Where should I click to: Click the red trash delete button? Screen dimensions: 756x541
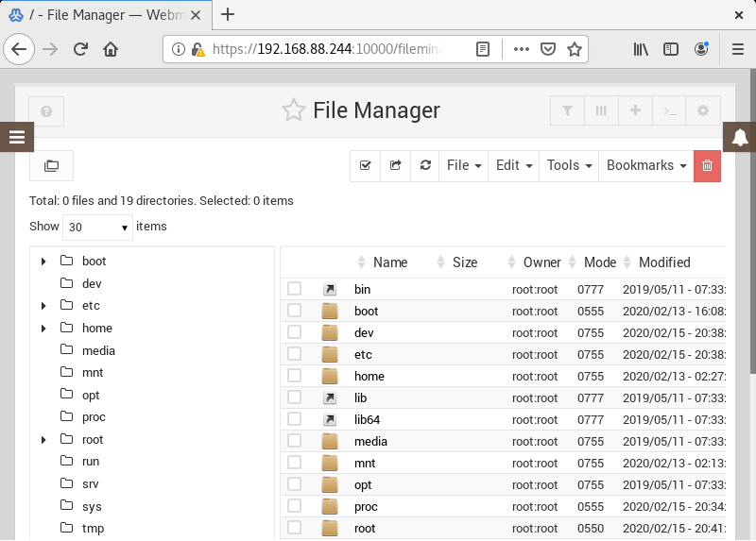707,166
